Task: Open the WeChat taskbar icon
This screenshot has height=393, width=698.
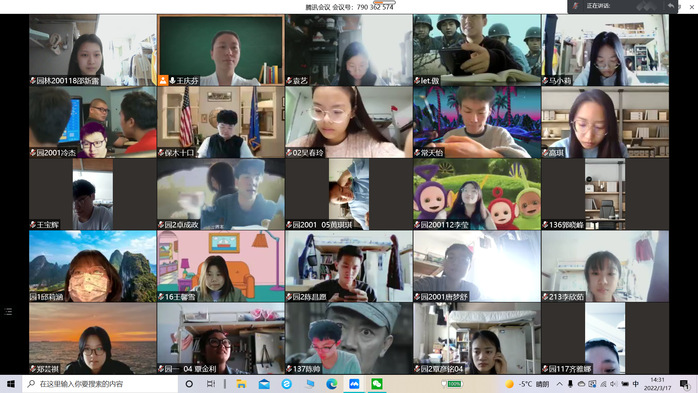Action: pos(377,384)
